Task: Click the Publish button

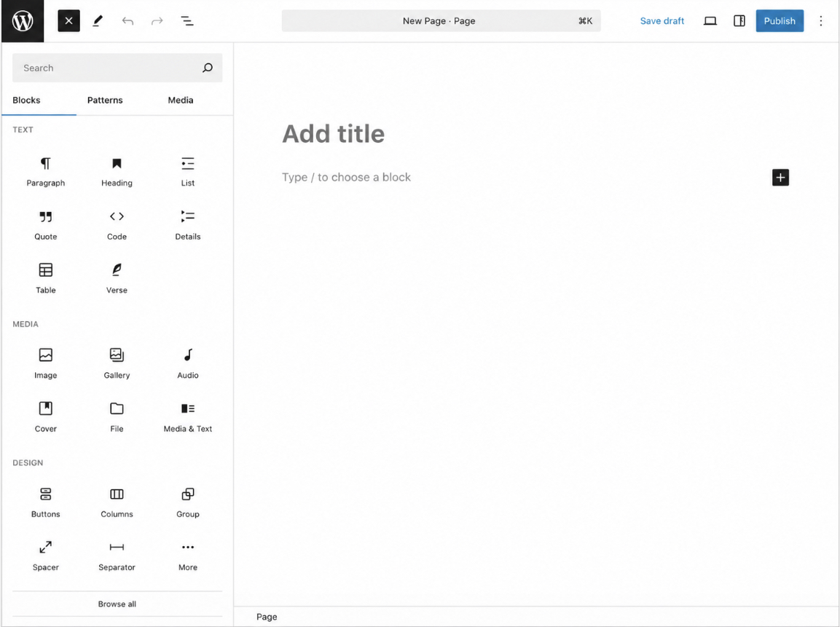Action: pos(780,21)
